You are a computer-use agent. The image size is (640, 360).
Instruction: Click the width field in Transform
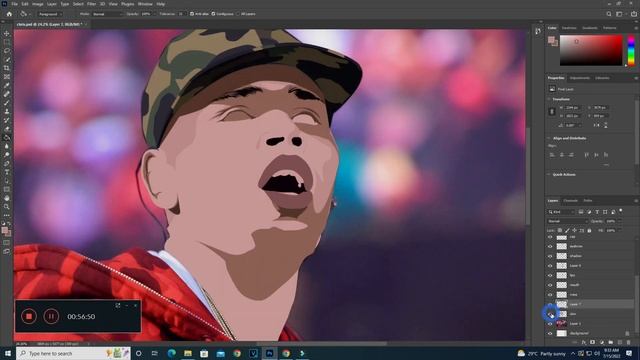pyautogui.click(x=573, y=108)
